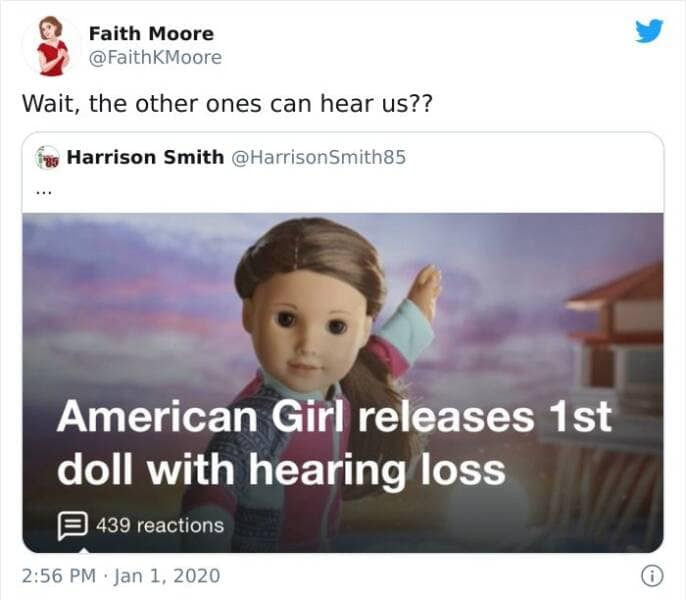Open Faith Moore's profile avatar
The height and width of the screenshot is (600, 686).
[52, 46]
